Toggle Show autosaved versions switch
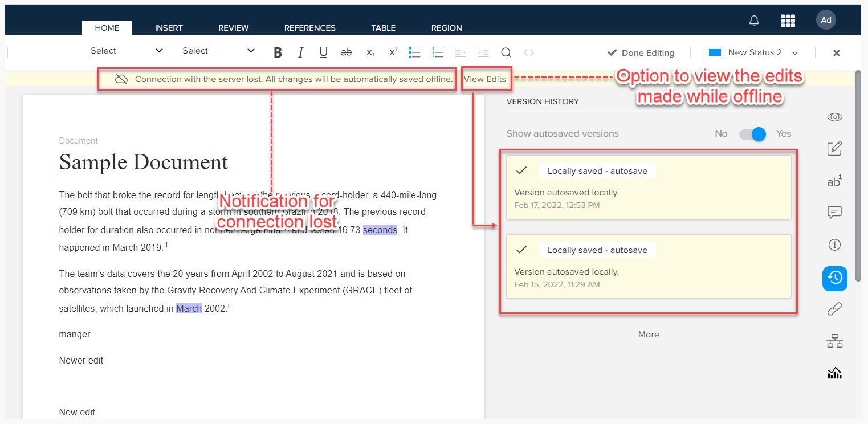868x424 pixels. tap(752, 134)
